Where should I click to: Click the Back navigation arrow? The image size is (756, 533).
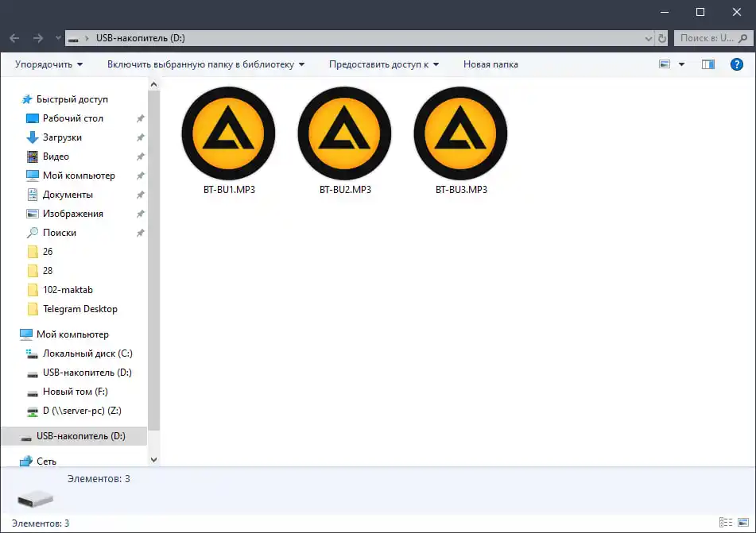[14, 38]
